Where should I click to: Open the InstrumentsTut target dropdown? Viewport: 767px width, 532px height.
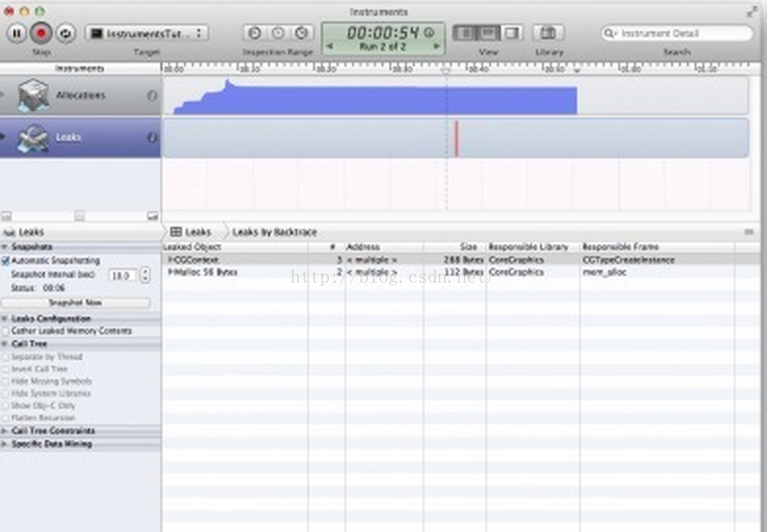pos(147,33)
